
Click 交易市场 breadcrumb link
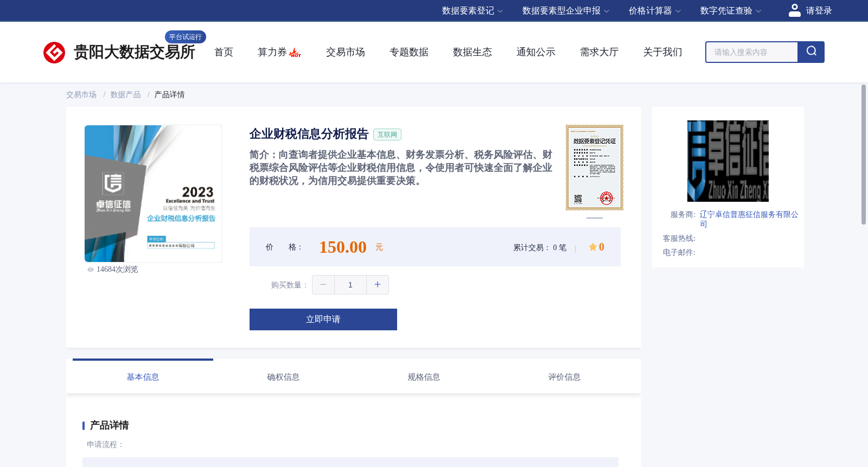coord(81,95)
